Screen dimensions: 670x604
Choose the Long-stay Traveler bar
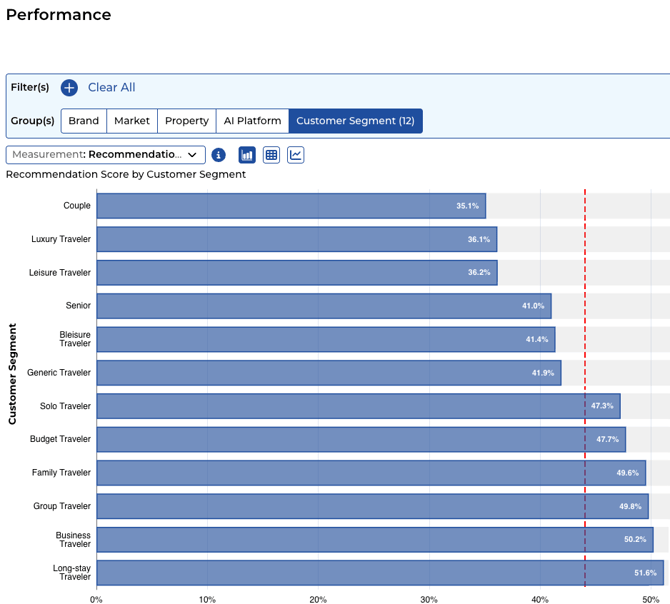pyautogui.click(x=380, y=573)
